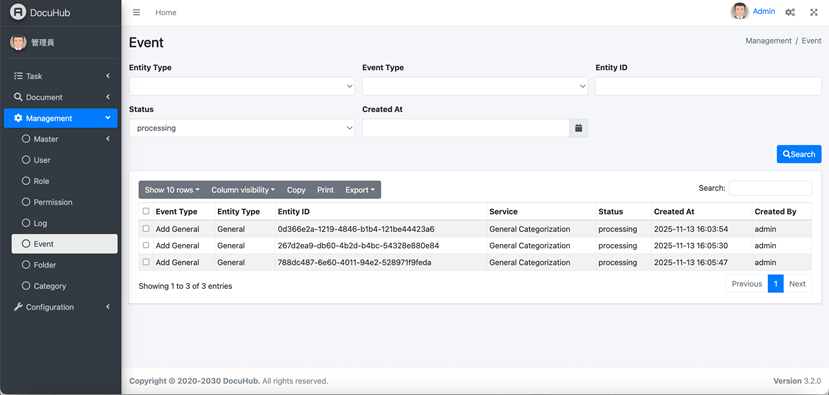
Task: Click the Admin avatar in top bar
Action: pos(740,11)
